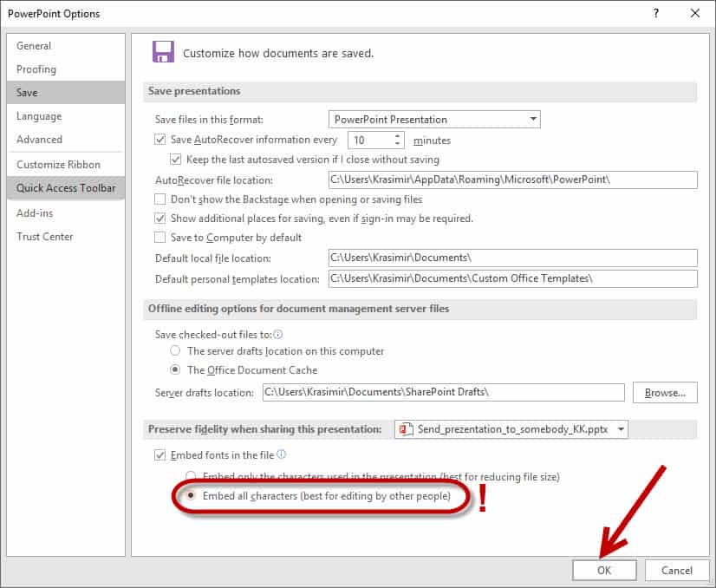Select the server drafts location radio button
Viewport: 716px width, 588px height.
175,351
